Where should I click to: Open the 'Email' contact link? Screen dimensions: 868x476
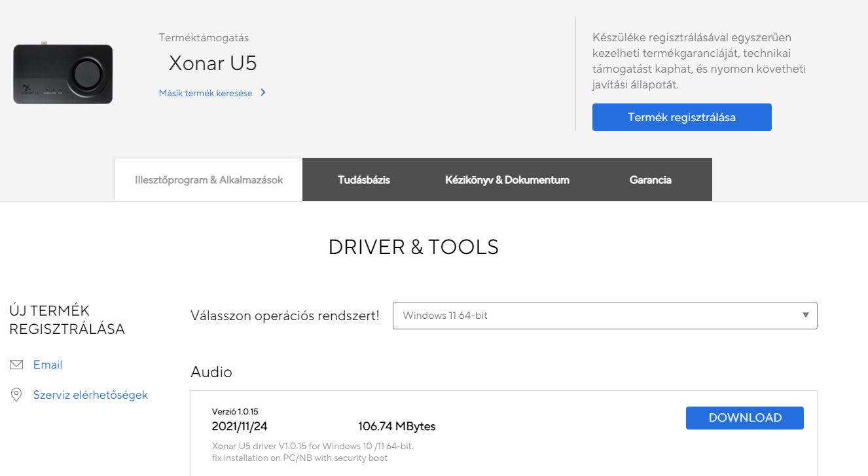click(48, 365)
